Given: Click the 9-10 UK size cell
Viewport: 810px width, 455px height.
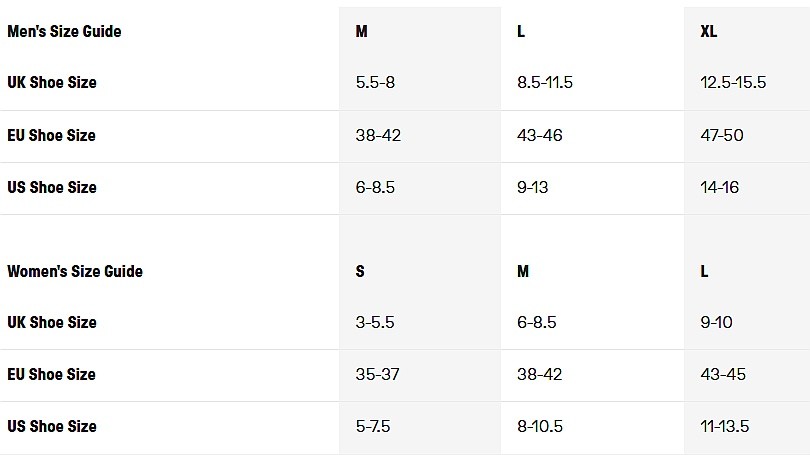Looking at the screenshot, I should click(719, 322).
